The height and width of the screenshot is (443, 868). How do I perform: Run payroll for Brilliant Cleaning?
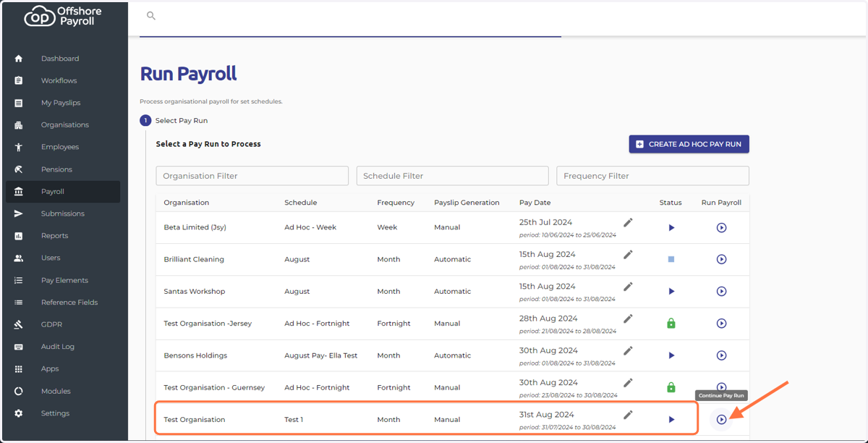point(721,259)
